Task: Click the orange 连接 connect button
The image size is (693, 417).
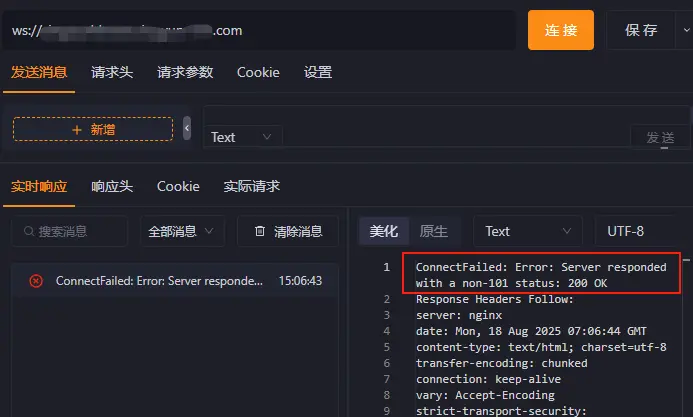Action: (x=560, y=30)
